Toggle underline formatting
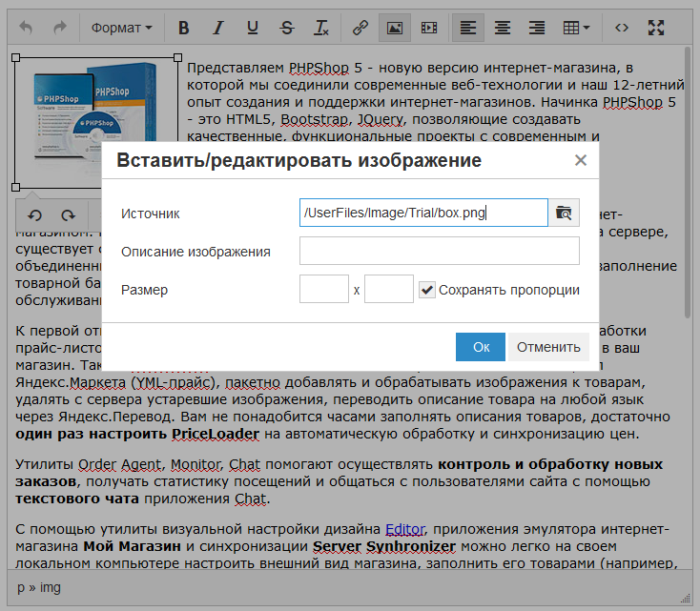Image resolution: width=700 pixels, height=611 pixels. click(x=252, y=28)
